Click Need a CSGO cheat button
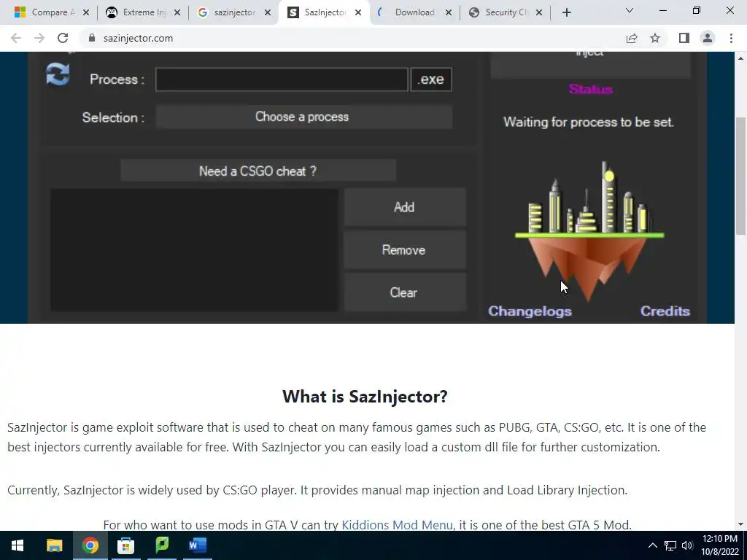The height and width of the screenshot is (560, 747). click(258, 171)
